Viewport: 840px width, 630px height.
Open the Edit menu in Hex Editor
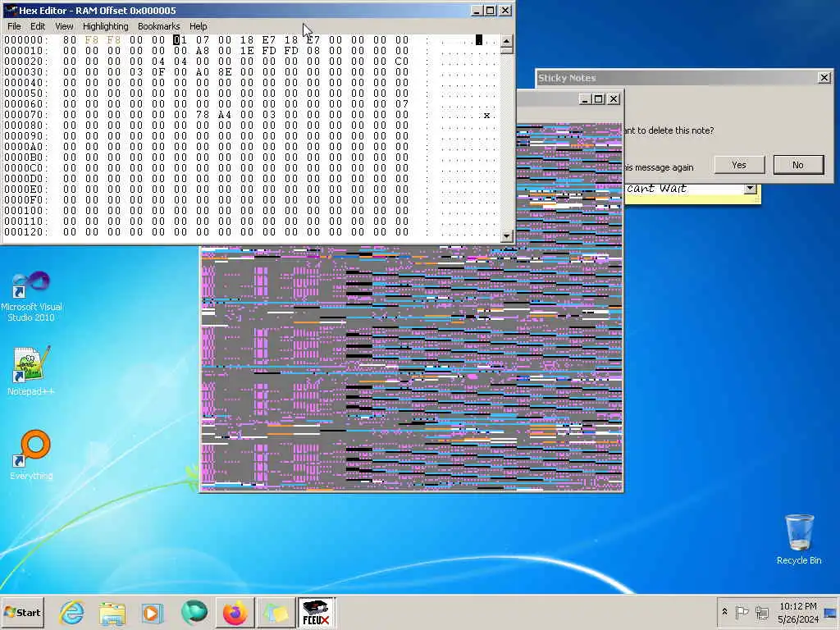click(38, 26)
